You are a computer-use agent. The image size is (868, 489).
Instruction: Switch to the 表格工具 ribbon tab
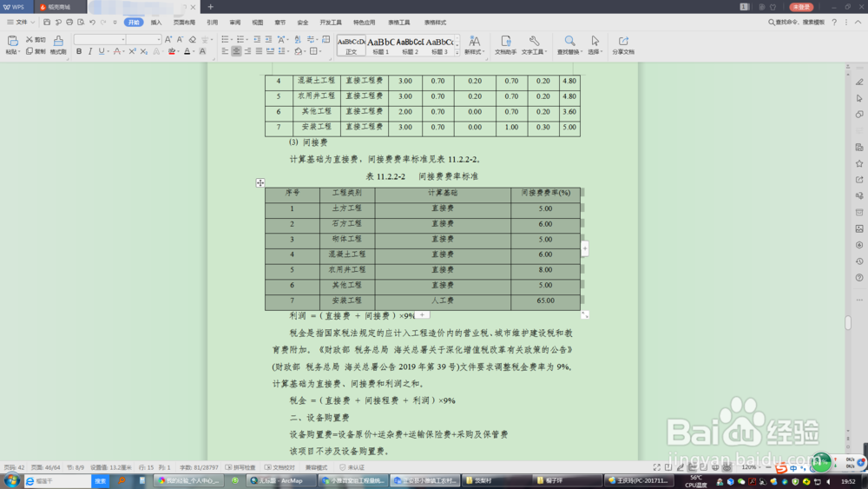[398, 23]
